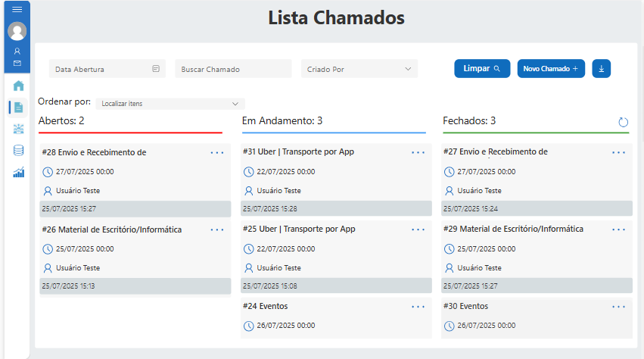Open ticket #26 Material de Escritório/Informática

pos(112,230)
